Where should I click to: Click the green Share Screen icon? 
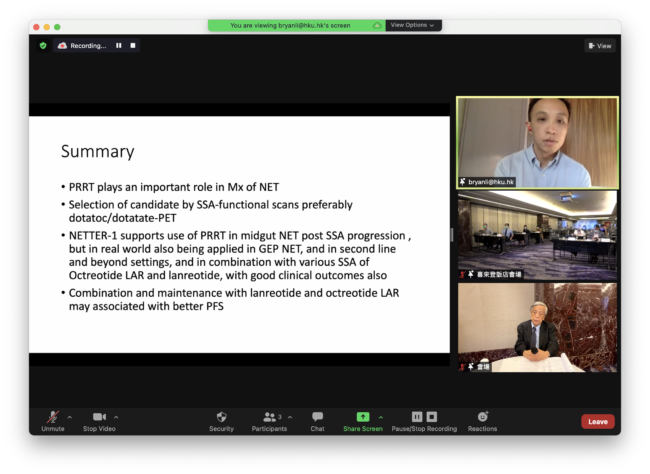pos(362,417)
